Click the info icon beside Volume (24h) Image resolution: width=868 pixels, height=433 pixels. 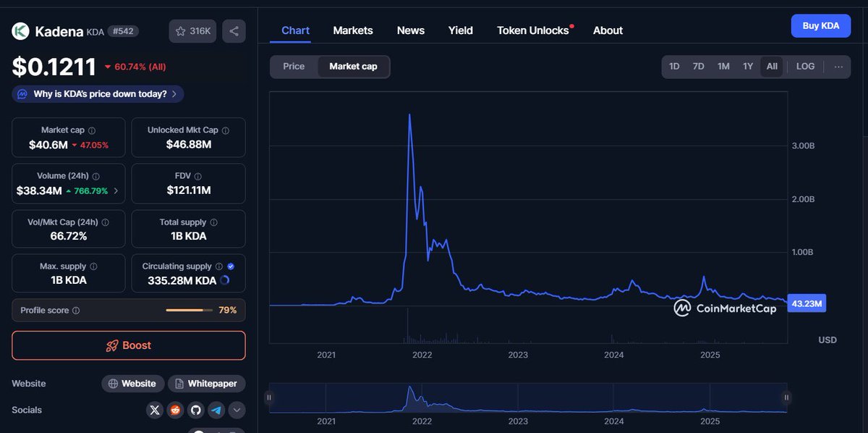click(96, 176)
